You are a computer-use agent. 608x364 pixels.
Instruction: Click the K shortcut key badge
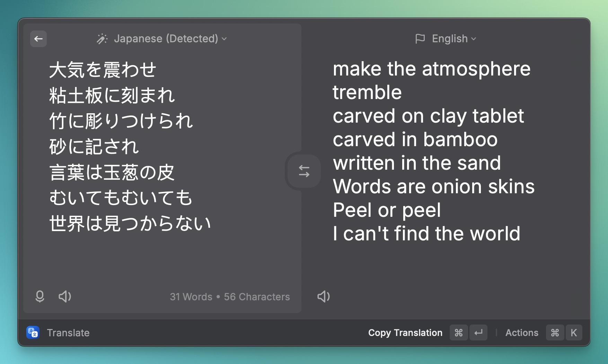[x=574, y=333]
